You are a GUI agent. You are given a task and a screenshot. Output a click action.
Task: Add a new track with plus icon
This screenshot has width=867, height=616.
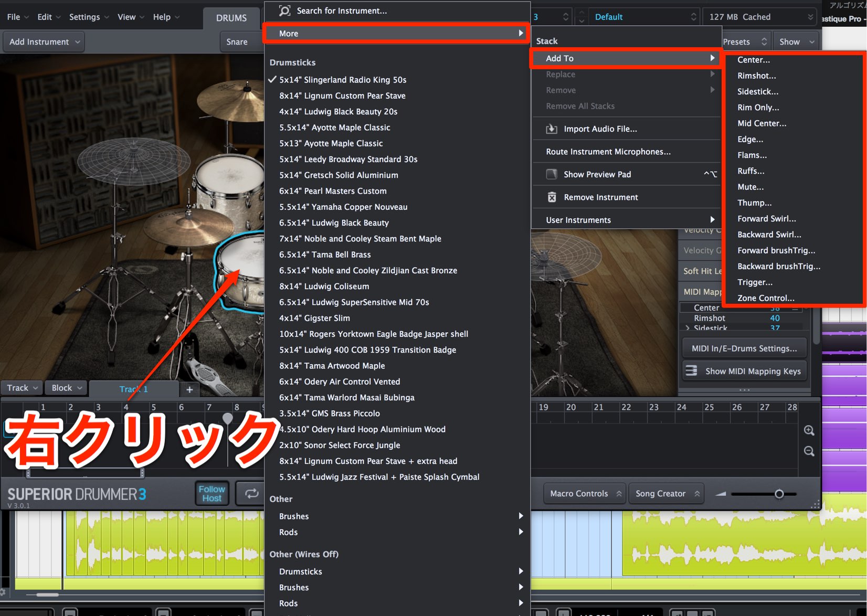pyautogui.click(x=189, y=389)
